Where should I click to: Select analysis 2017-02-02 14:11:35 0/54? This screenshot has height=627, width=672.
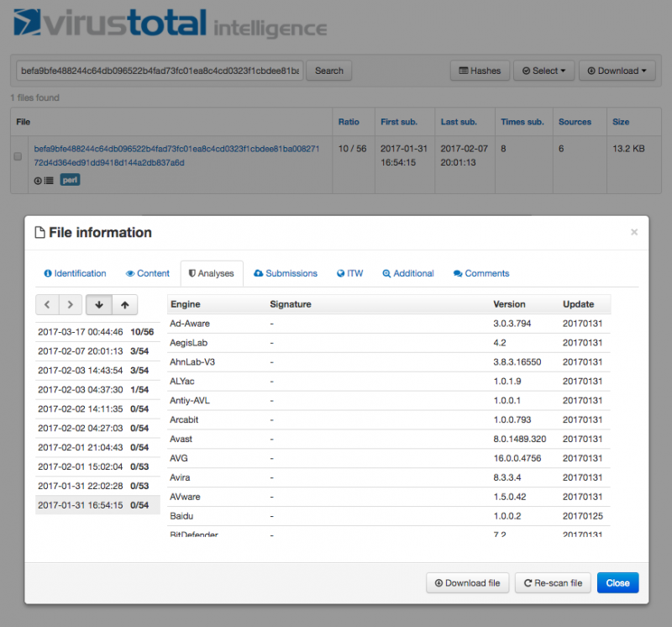pyautogui.click(x=97, y=409)
